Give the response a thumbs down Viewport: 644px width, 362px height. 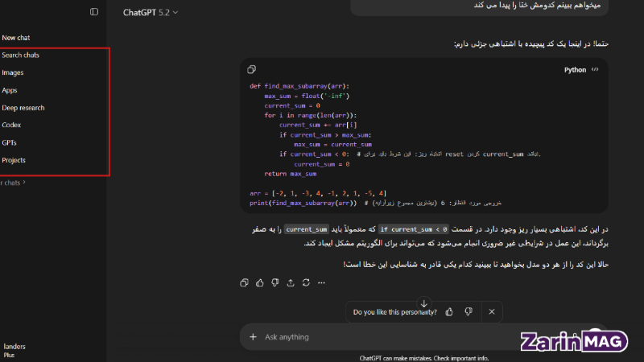click(275, 283)
